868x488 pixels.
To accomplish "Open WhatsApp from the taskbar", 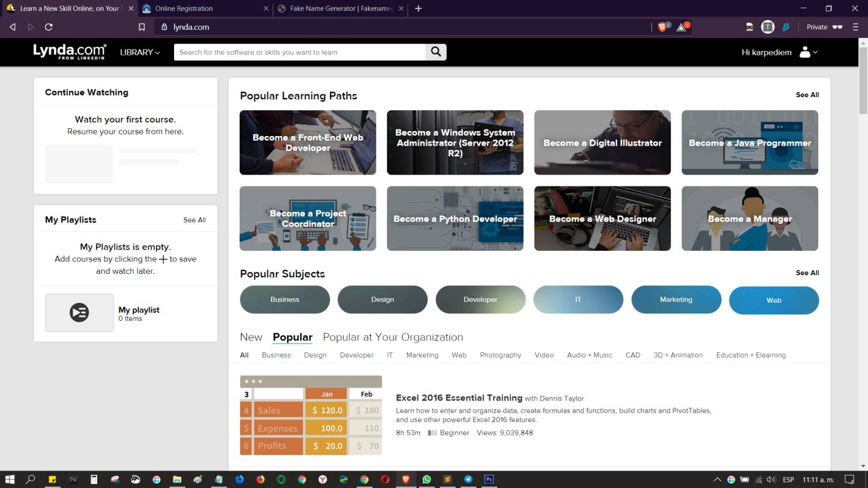I will coord(427,480).
